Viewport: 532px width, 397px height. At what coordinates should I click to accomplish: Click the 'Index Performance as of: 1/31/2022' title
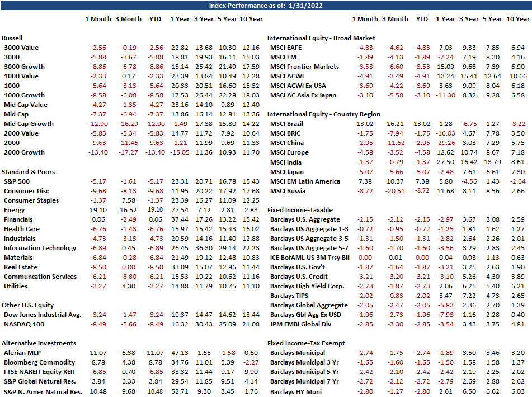pyautogui.click(x=266, y=6)
